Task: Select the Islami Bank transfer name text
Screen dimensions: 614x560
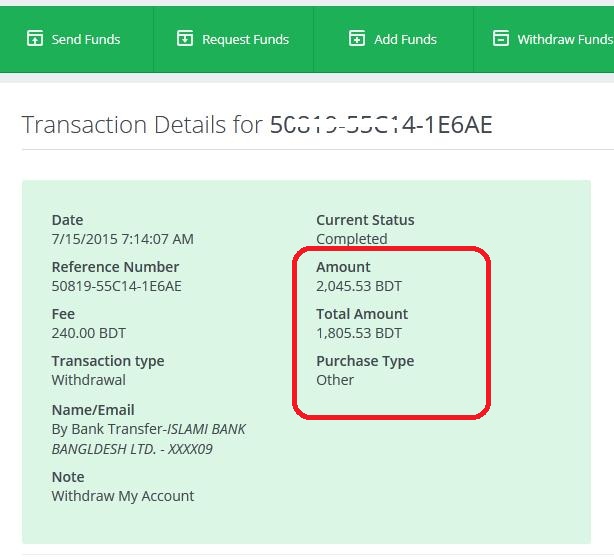Action: pyautogui.click(x=149, y=439)
